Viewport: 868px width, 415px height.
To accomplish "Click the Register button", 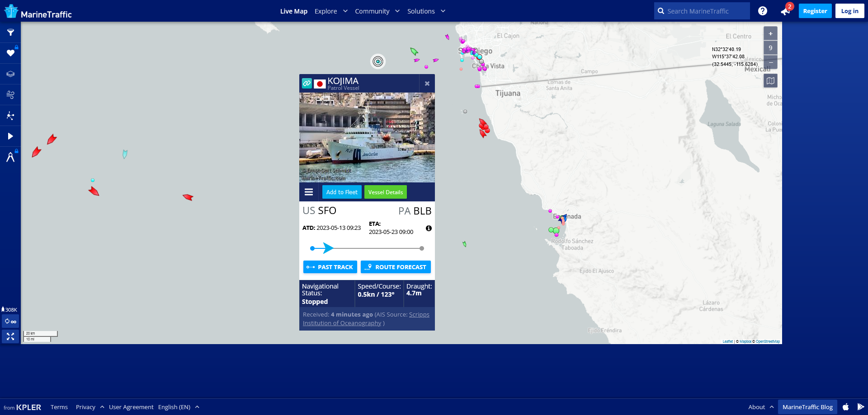I will pos(815,11).
